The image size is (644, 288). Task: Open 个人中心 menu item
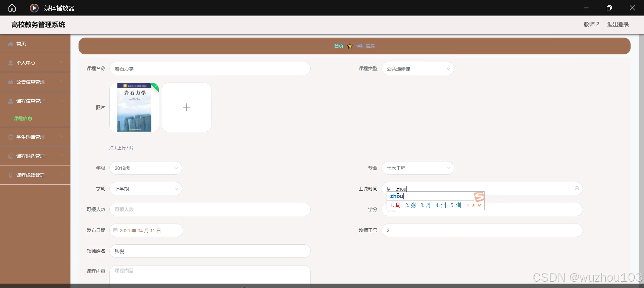click(35, 63)
